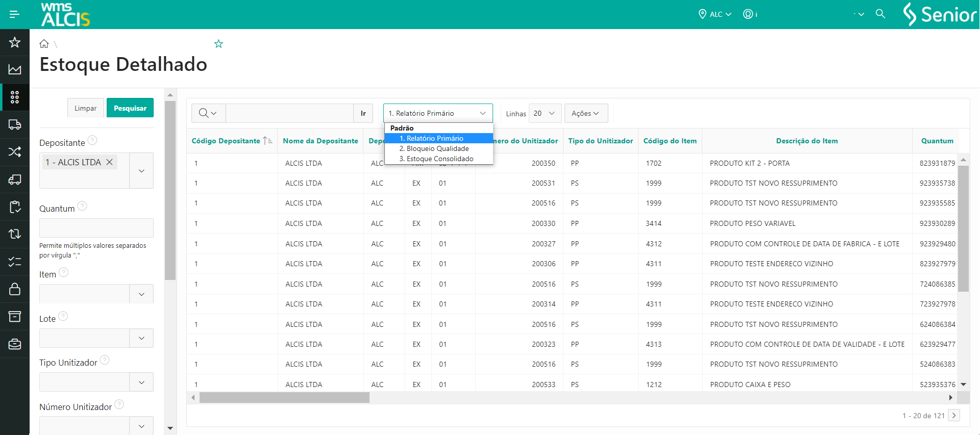Viewport: 980px width, 435px height.
Task: Click into the Quantum filter text field
Action: 96,228
